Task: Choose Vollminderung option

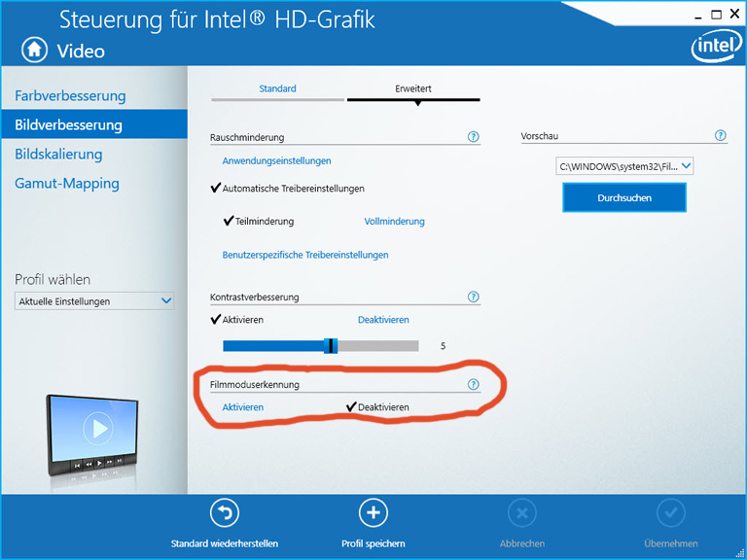Action: [x=394, y=222]
